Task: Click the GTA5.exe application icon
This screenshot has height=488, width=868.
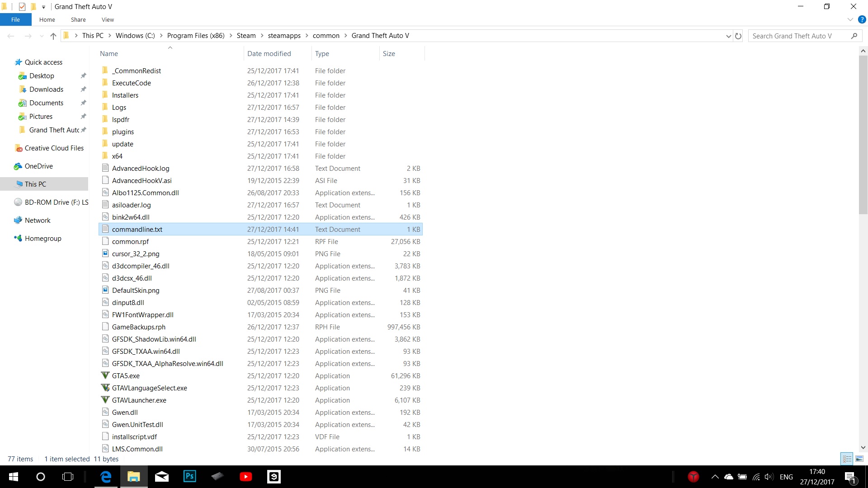Action: 105,375
